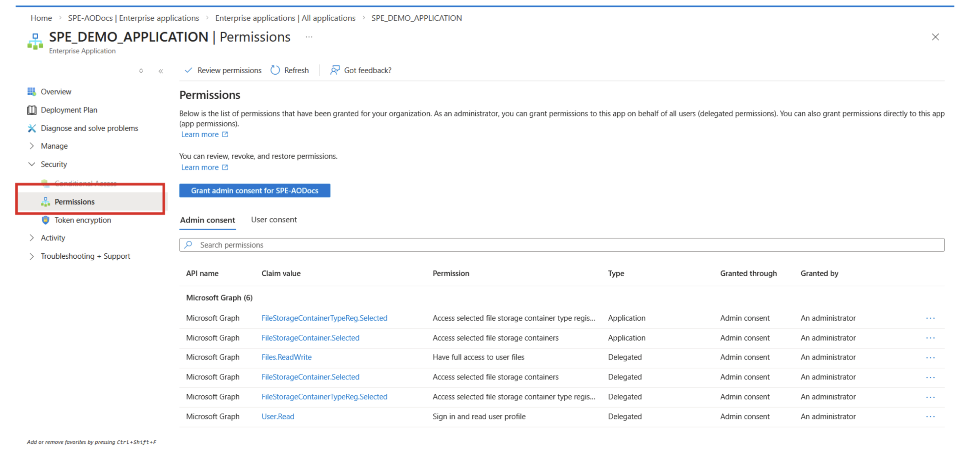
Task: Click the Got feedback person icon
Action: [335, 70]
